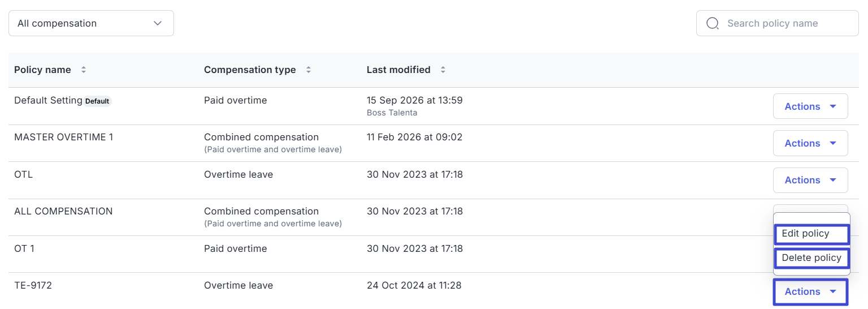Click the chevron on All compensation dropdown
This screenshot has height=309, width=868.
coord(158,23)
